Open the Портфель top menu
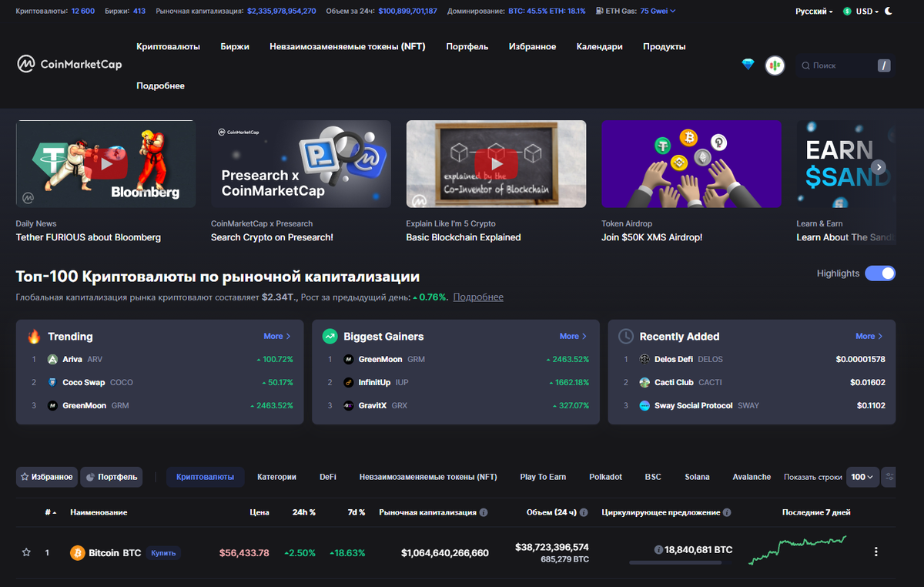 (x=467, y=47)
